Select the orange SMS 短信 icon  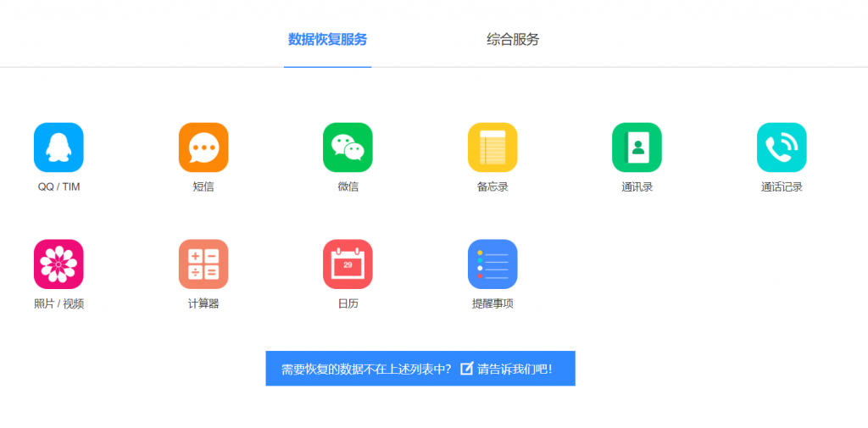203,147
